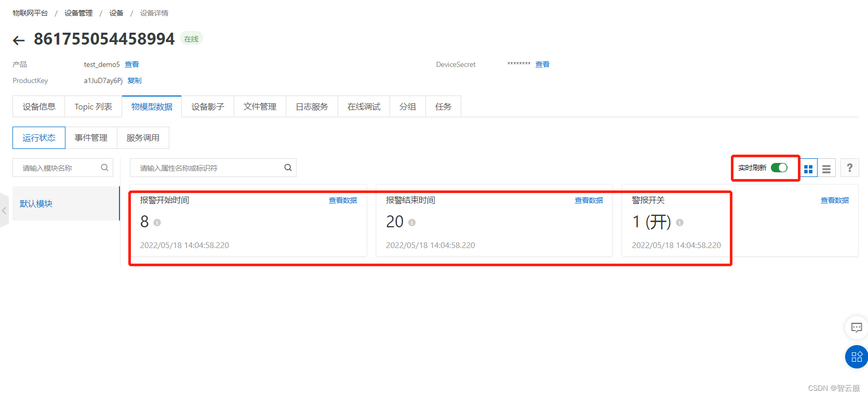Click search icon in property name box

tap(288, 168)
